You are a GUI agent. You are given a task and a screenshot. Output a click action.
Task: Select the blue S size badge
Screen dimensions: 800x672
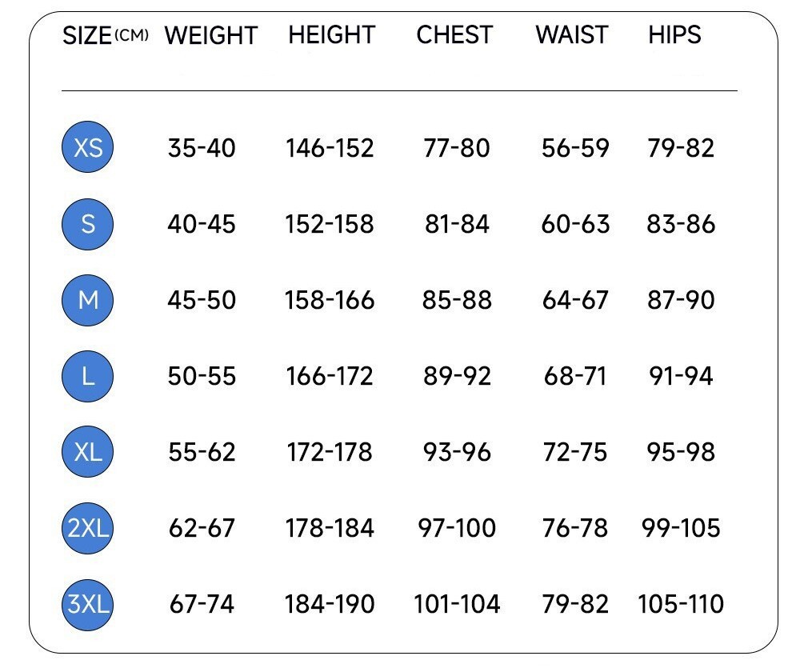88,224
